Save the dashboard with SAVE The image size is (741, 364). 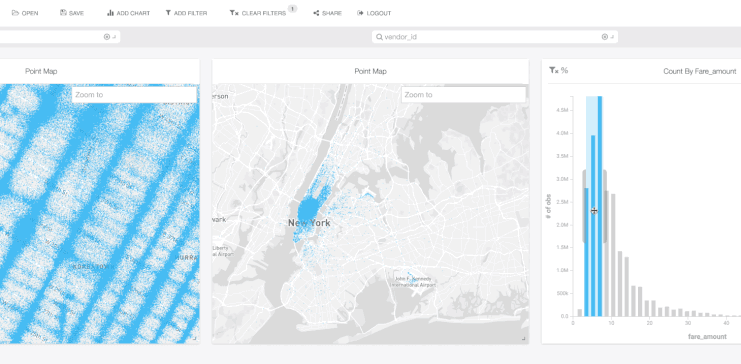tap(72, 13)
